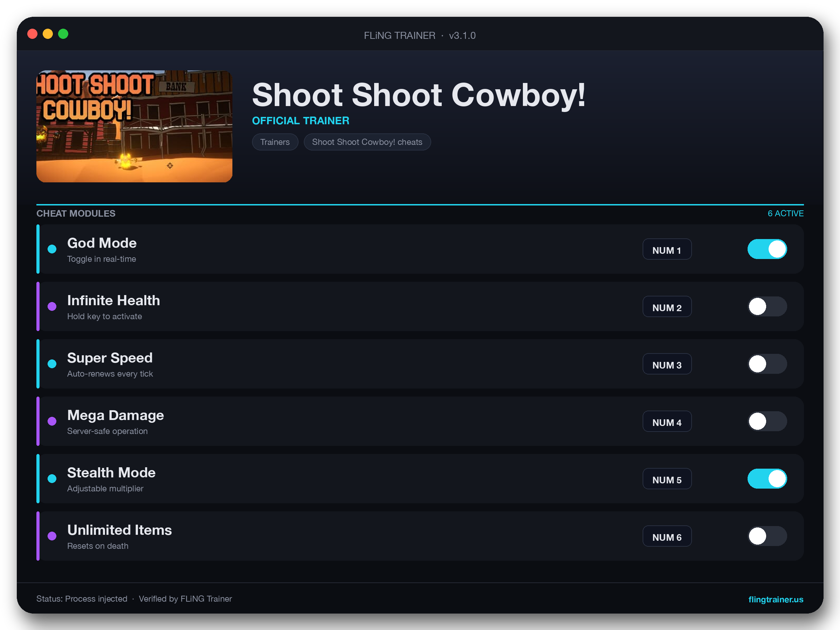The height and width of the screenshot is (630, 840).
Task: Click the 'Auto-renews every tick' description
Action: 110,374
